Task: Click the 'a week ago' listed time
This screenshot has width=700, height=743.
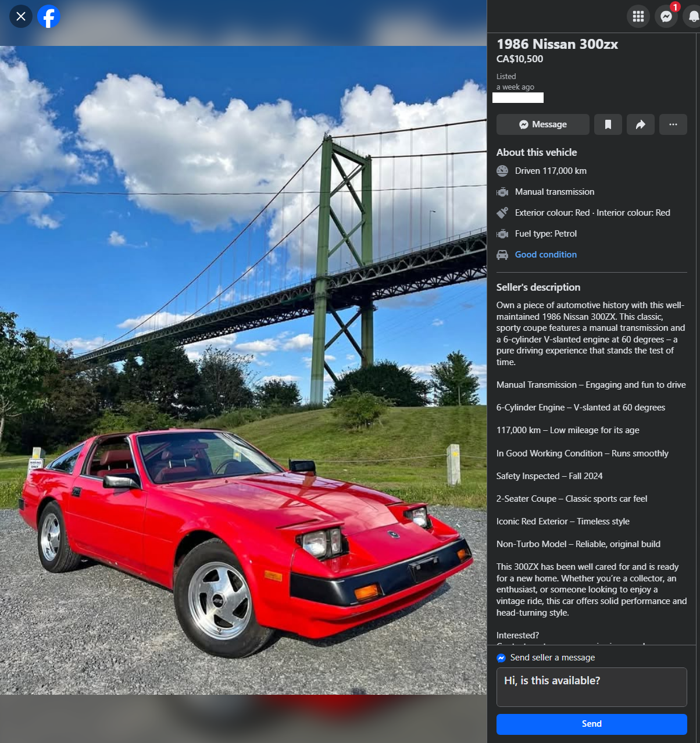Action: coord(515,87)
